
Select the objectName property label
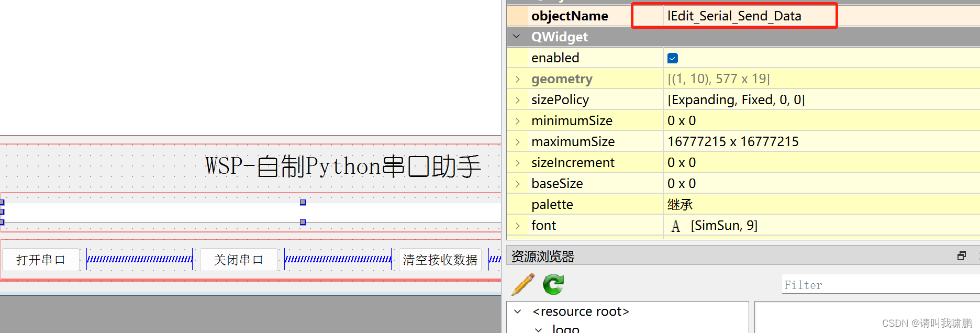(570, 16)
